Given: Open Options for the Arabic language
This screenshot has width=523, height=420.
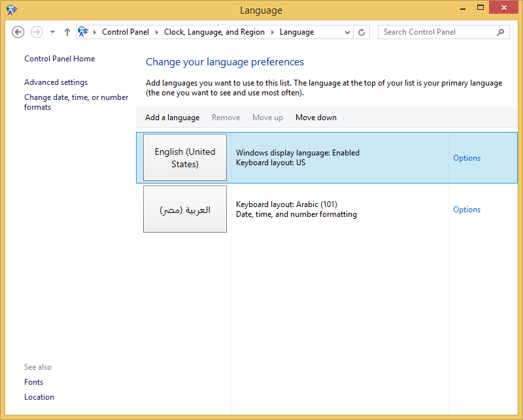Looking at the screenshot, I should pyautogui.click(x=467, y=210).
